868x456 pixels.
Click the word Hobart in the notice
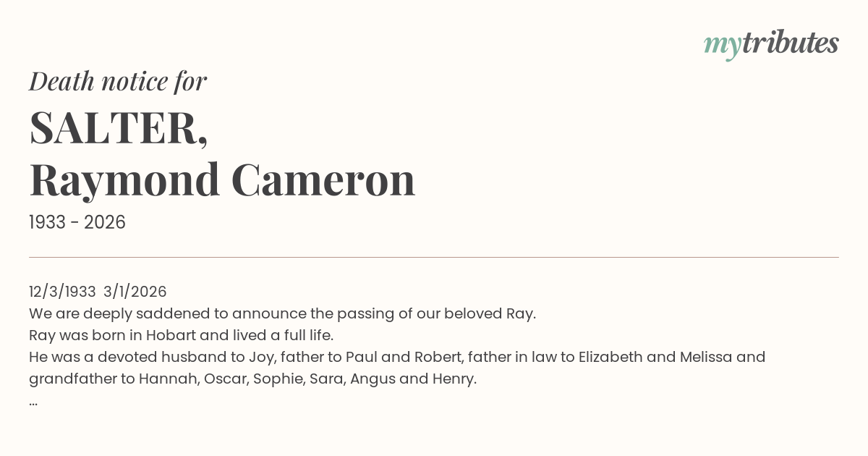(x=170, y=335)
